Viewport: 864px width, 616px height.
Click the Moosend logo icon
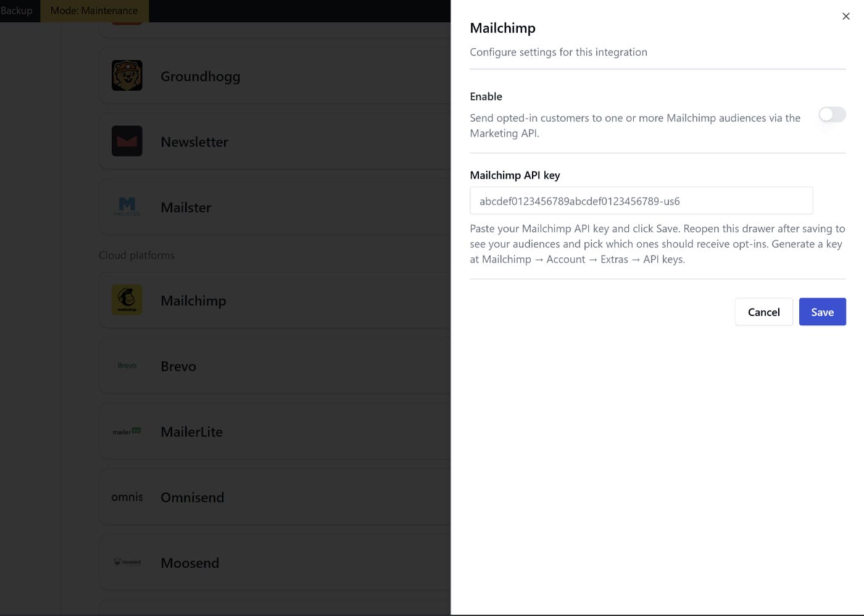coord(127,562)
